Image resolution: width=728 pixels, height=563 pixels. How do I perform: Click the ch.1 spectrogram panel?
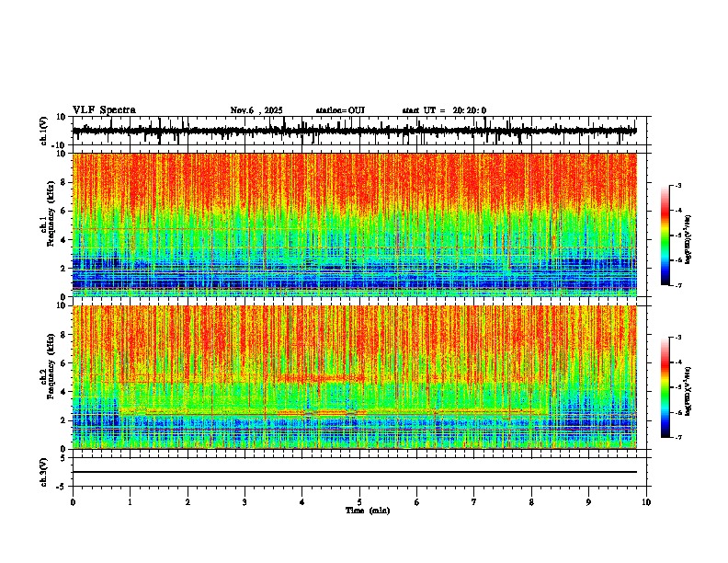coord(354,224)
